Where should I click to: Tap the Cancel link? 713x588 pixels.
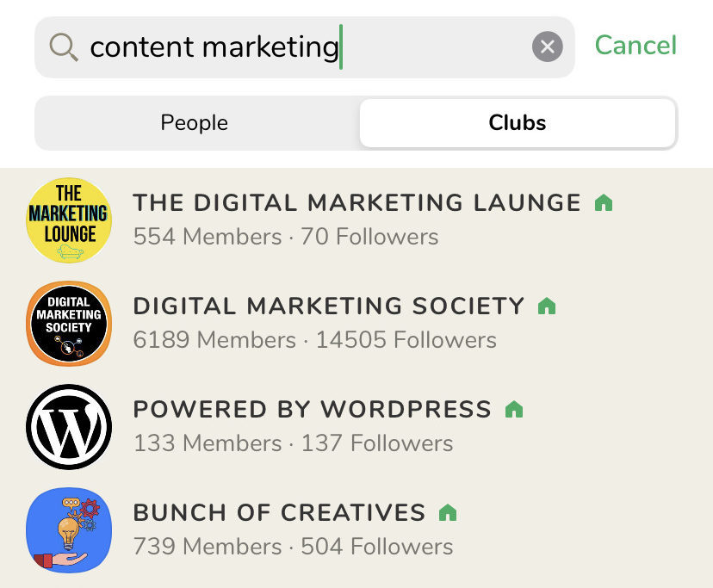[x=635, y=45]
